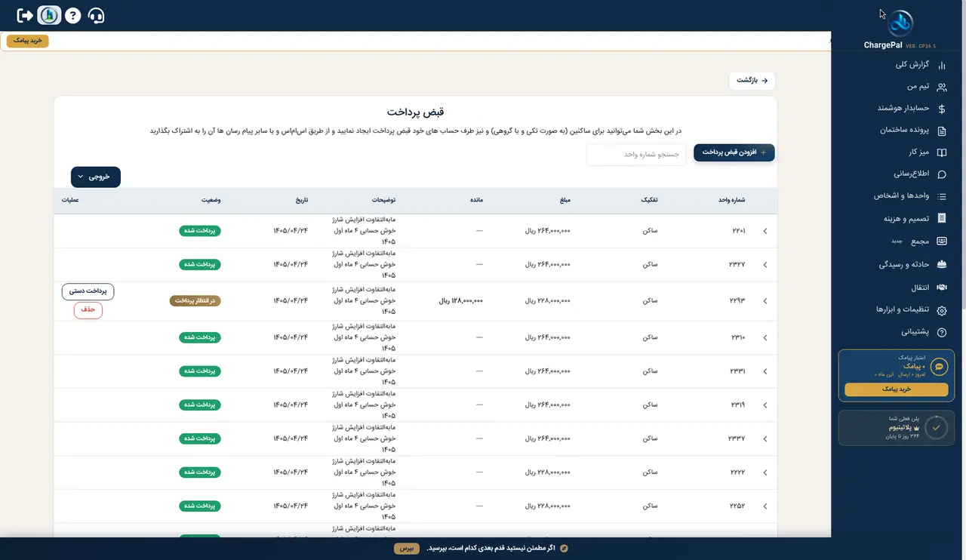Expand the row for unit ۲۲۹۳
Screen dimensions: 966x560
(x=764, y=300)
